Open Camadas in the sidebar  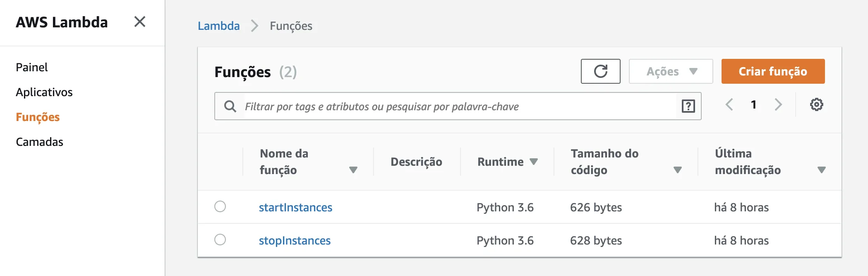tap(39, 142)
